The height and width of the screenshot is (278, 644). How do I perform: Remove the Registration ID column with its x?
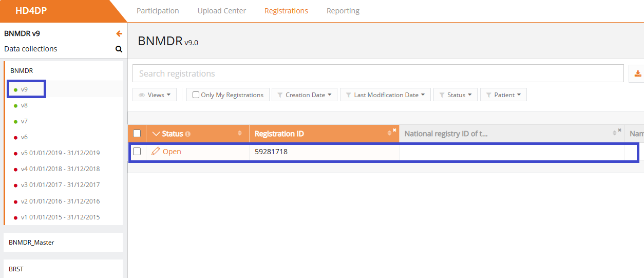tap(394, 130)
